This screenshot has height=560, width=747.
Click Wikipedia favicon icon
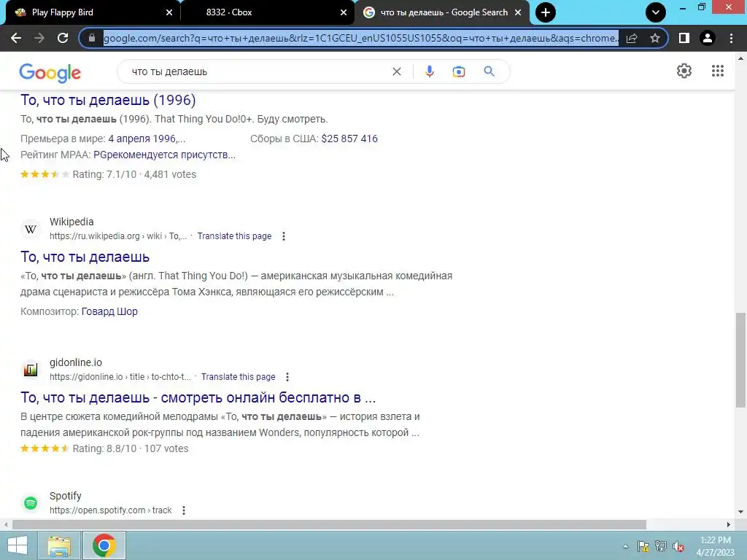31,229
